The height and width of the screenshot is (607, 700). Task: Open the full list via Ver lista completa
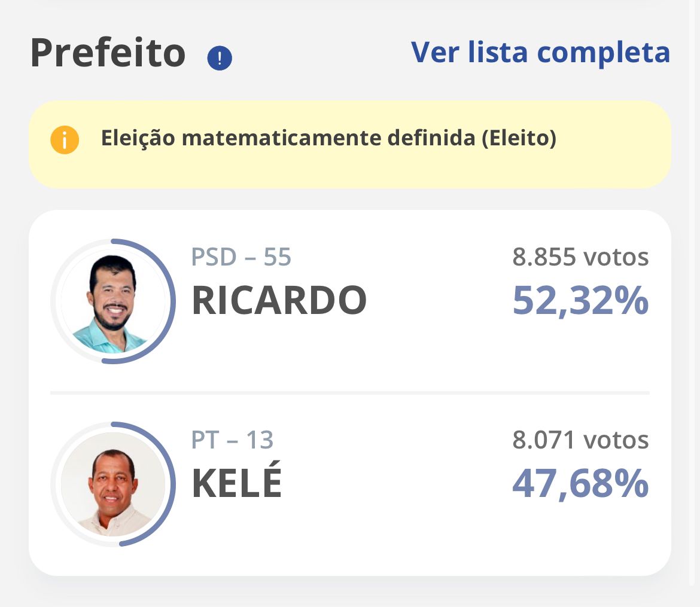pos(540,52)
